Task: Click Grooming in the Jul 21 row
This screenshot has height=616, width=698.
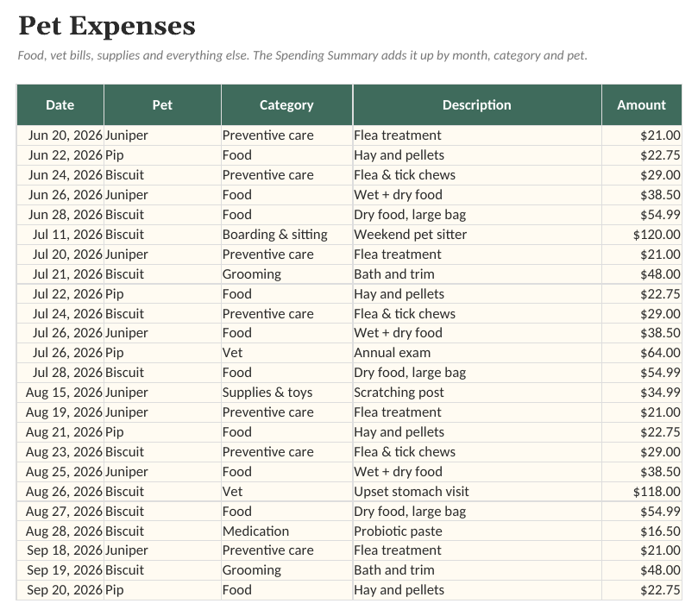Action: (286, 274)
